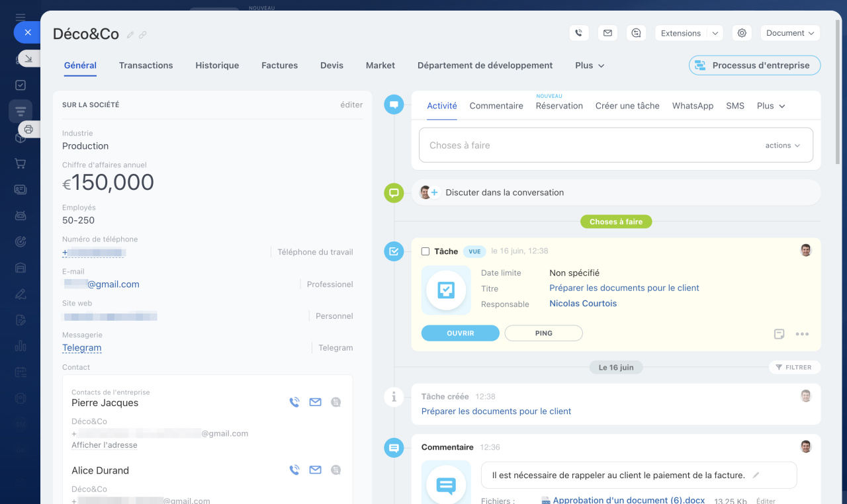847x504 pixels.
Task: Select the WhatsApp tab
Action: pos(693,106)
